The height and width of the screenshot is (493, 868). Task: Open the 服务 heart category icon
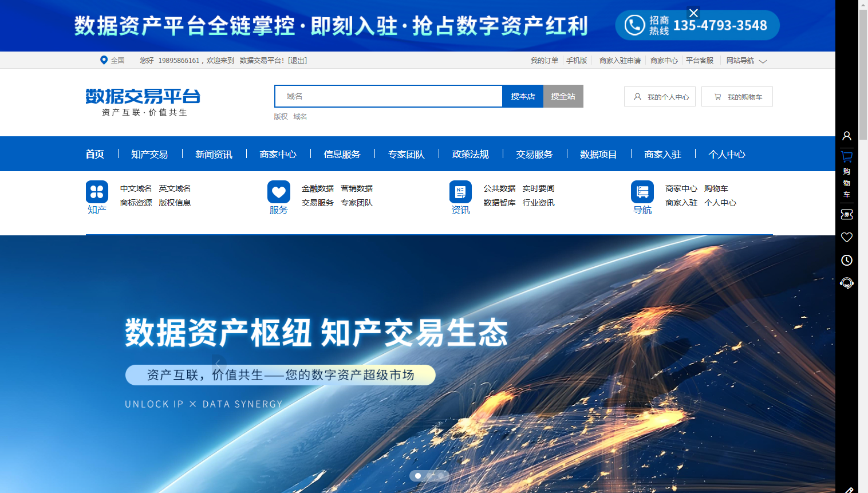279,192
